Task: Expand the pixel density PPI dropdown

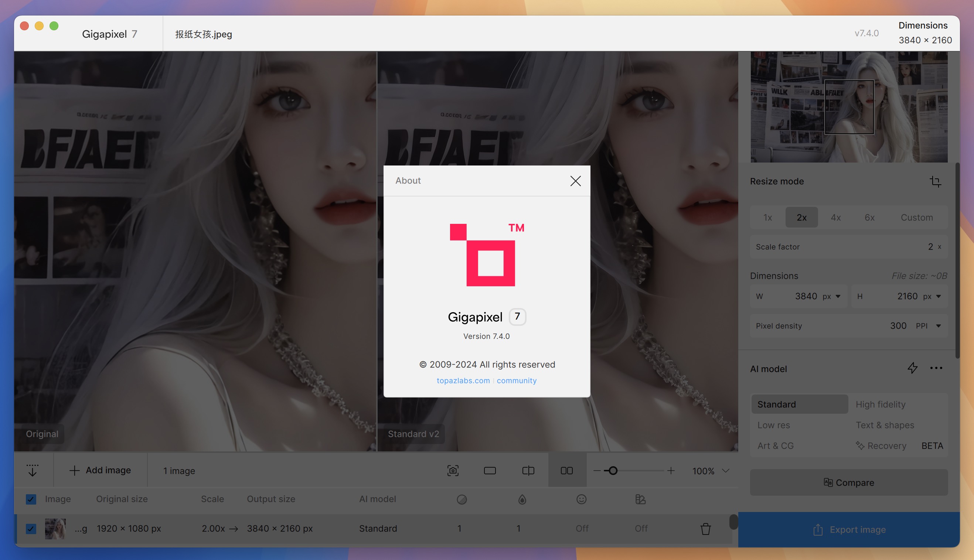Action: (x=937, y=326)
